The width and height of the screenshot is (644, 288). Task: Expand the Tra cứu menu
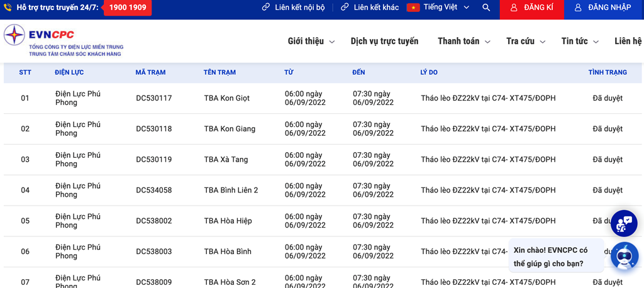click(x=526, y=41)
